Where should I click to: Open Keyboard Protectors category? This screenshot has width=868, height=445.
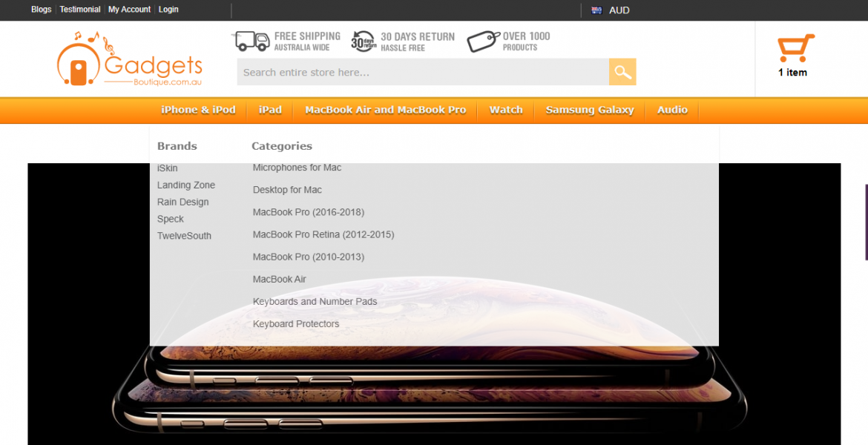[296, 324]
